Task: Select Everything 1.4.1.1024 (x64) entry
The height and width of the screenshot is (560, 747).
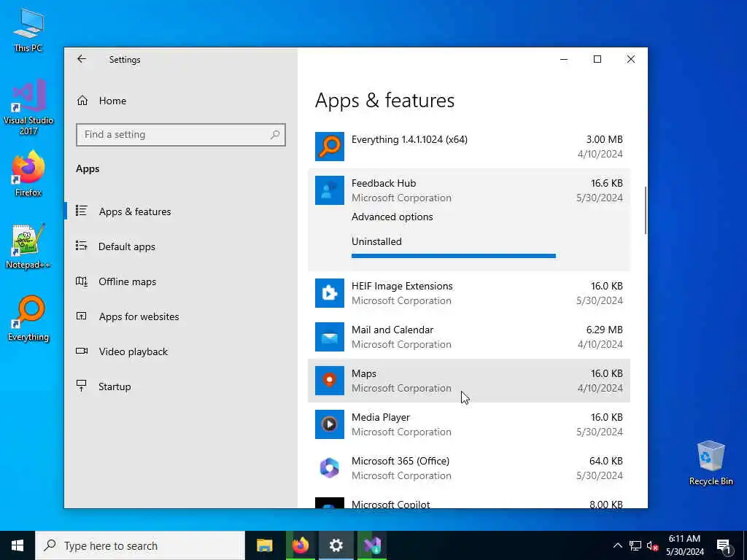Action: (469, 147)
